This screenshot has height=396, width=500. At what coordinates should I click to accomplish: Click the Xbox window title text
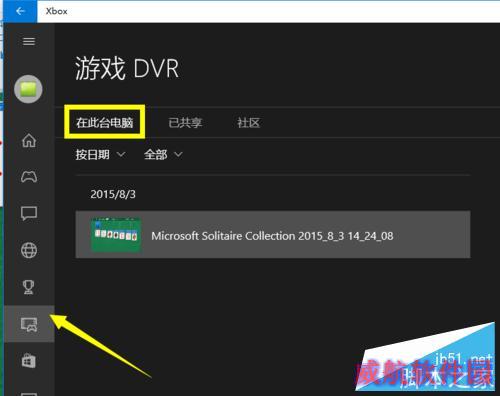[x=57, y=11]
